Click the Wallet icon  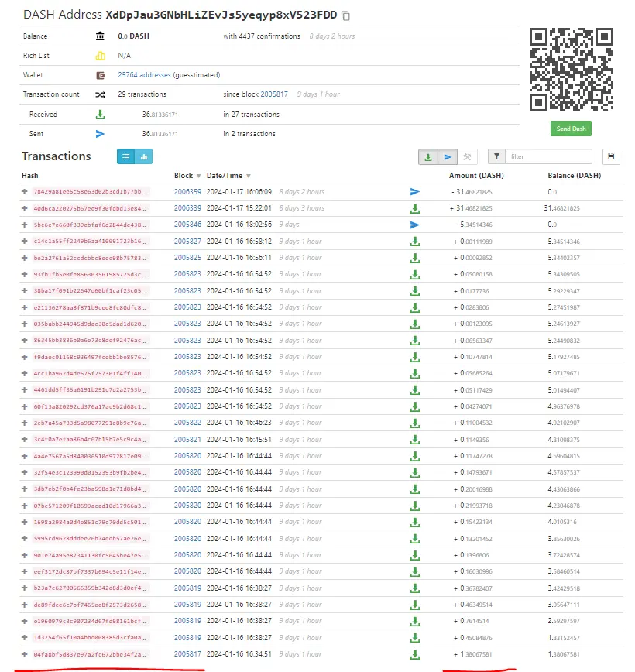(x=101, y=75)
